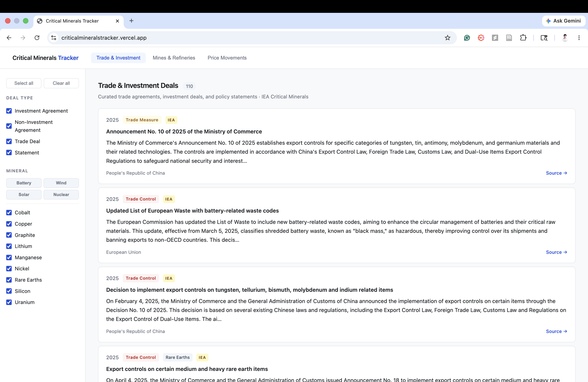Image resolution: width=588 pixels, height=382 pixels.
Task: Select the Wind mineral group button
Action: click(x=61, y=183)
